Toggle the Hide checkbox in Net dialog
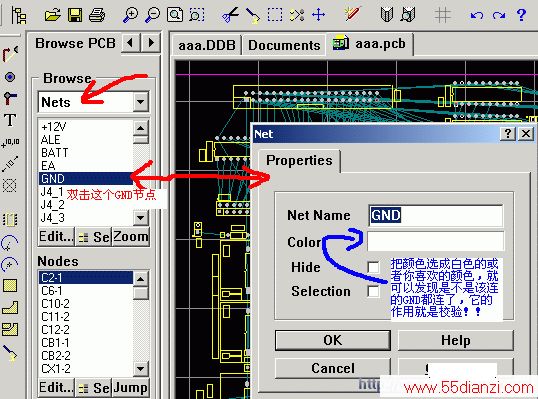This screenshot has width=538, height=399. pyautogui.click(x=373, y=267)
